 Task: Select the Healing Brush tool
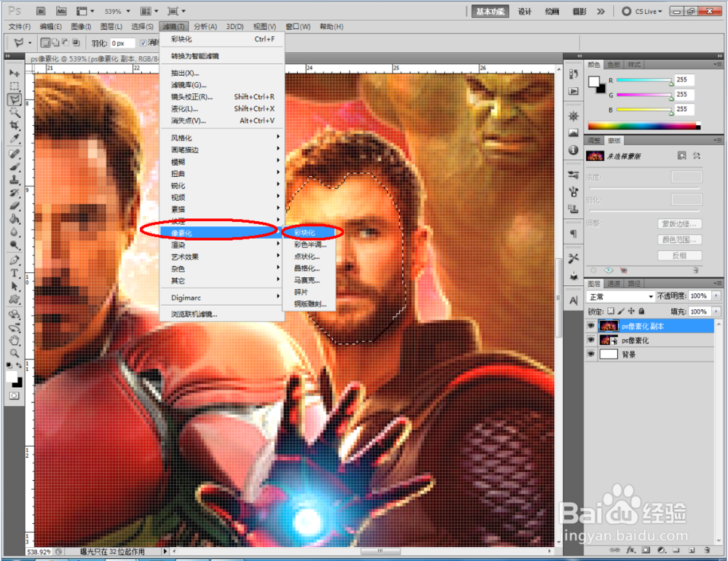pos(14,154)
